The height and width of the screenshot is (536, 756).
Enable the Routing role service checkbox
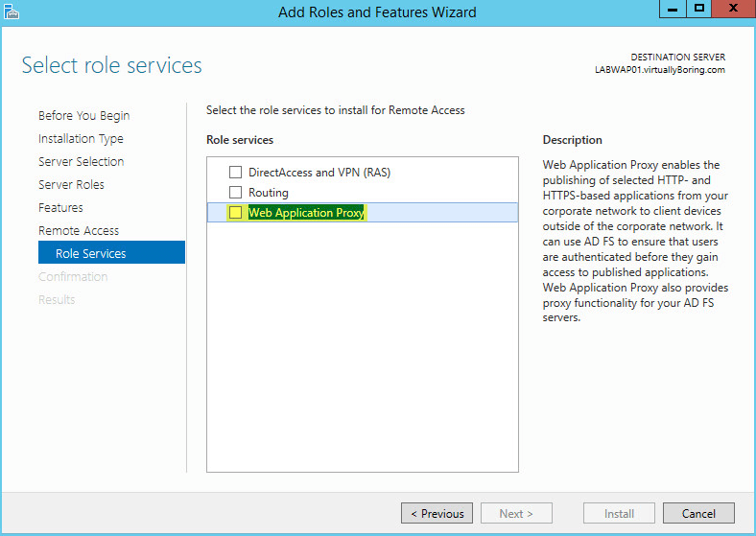(x=235, y=193)
